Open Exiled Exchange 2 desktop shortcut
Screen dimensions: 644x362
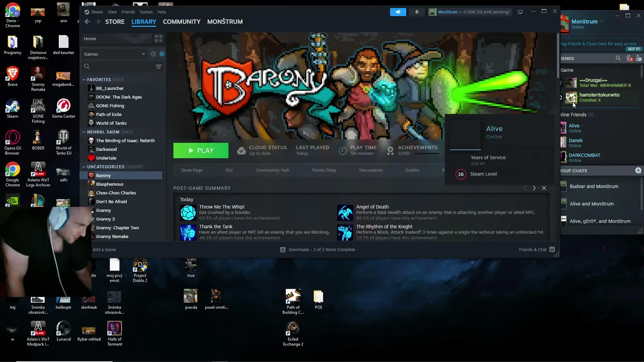pos(293,334)
